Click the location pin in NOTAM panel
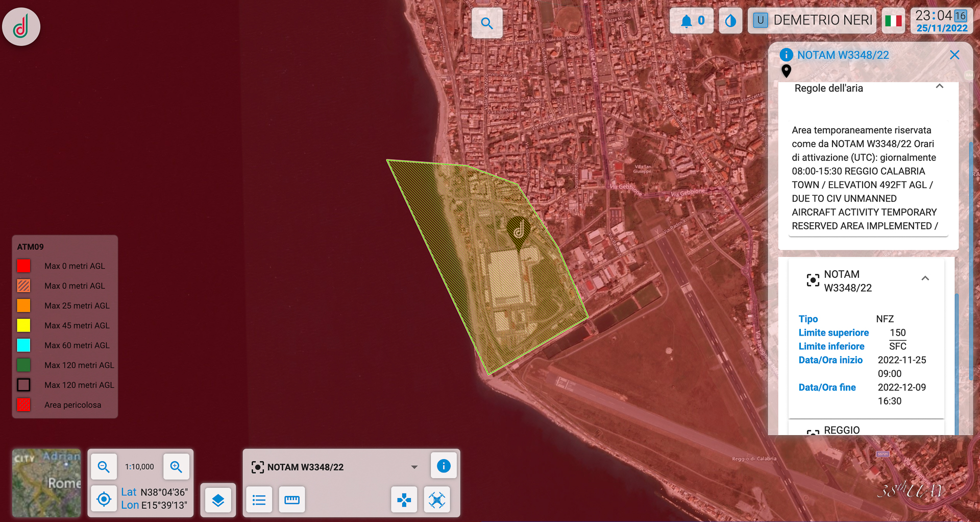Image resolution: width=980 pixels, height=522 pixels. click(786, 71)
